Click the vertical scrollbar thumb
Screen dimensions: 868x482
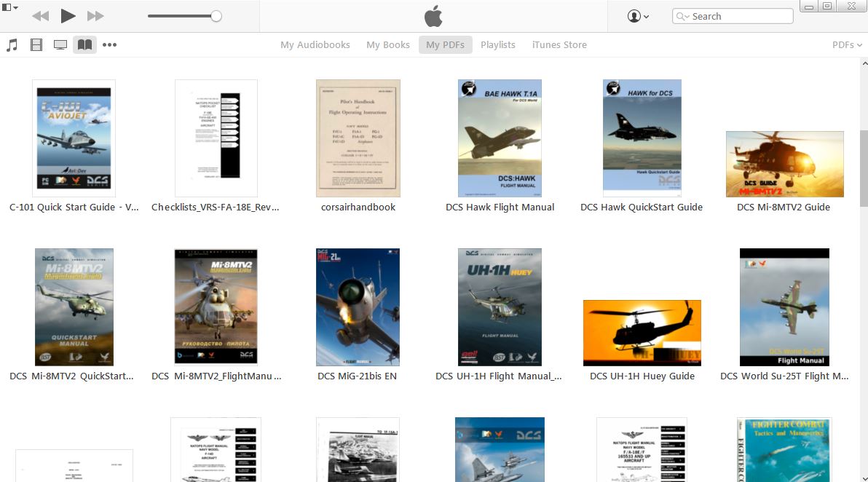pyautogui.click(x=864, y=168)
